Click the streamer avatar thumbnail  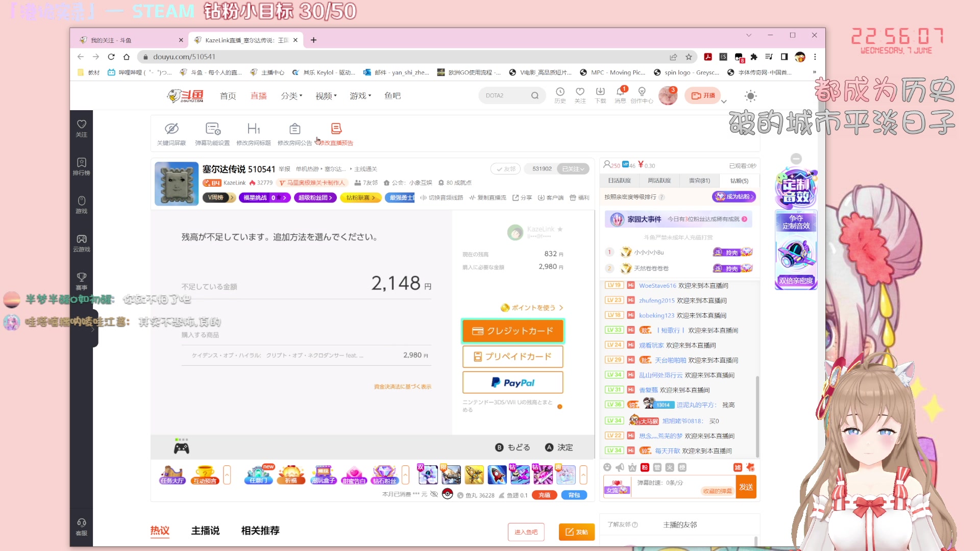click(177, 184)
